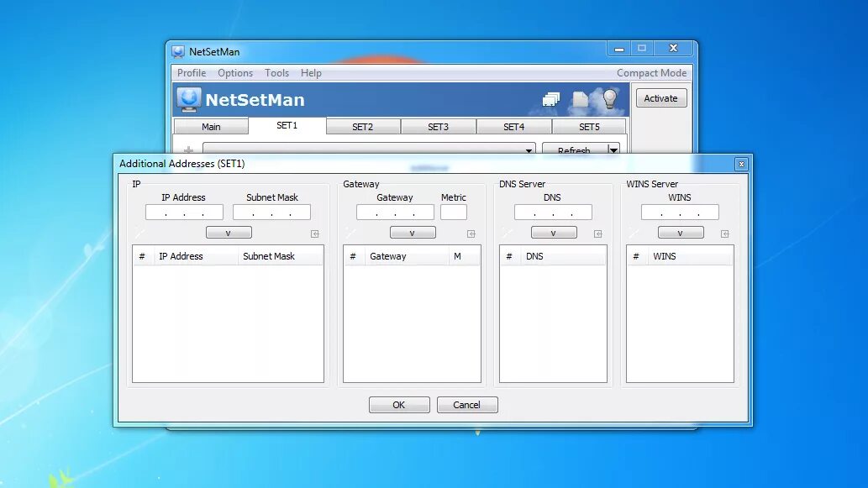The width and height of the screenshot is (868, 488).
Task: Switch to the SET2 tab
Action: (x=363, y=127)
